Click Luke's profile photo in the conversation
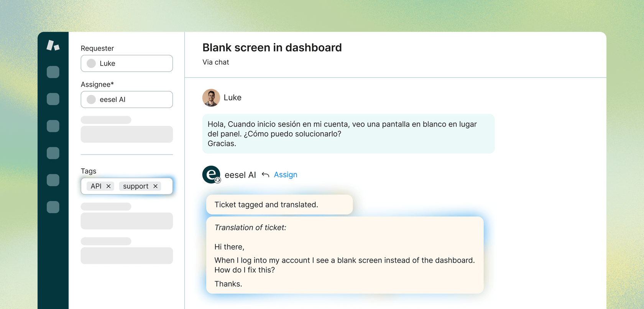Viewport: 644px width, 309px height. click(211, 98)
